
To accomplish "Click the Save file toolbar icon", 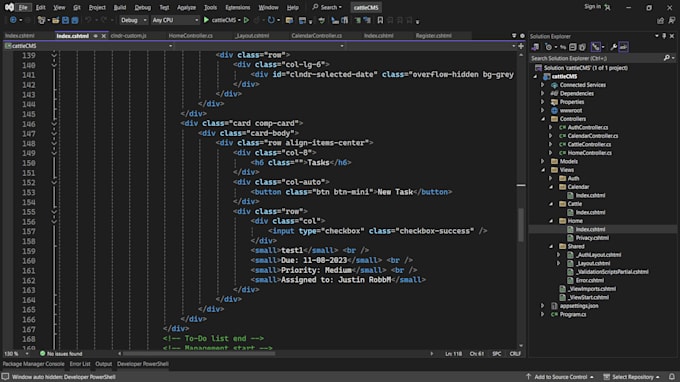I will pyautogui.click(x=65, y=20).
